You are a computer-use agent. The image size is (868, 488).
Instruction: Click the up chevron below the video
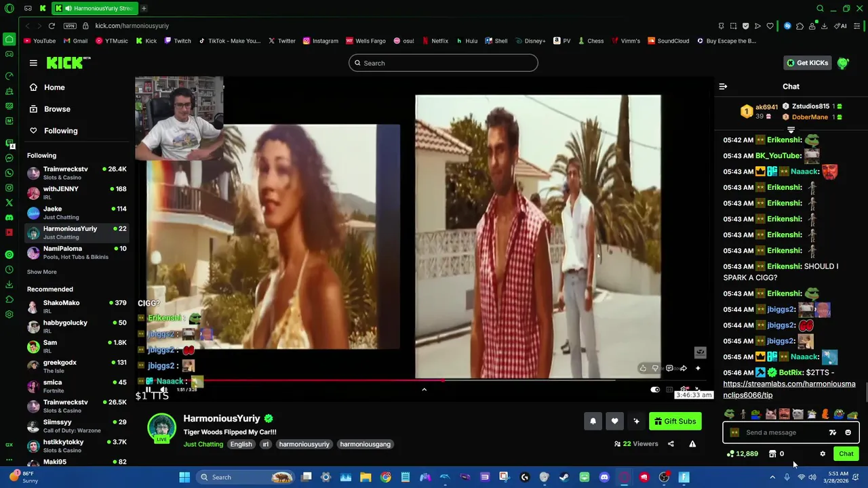point(424,390)
